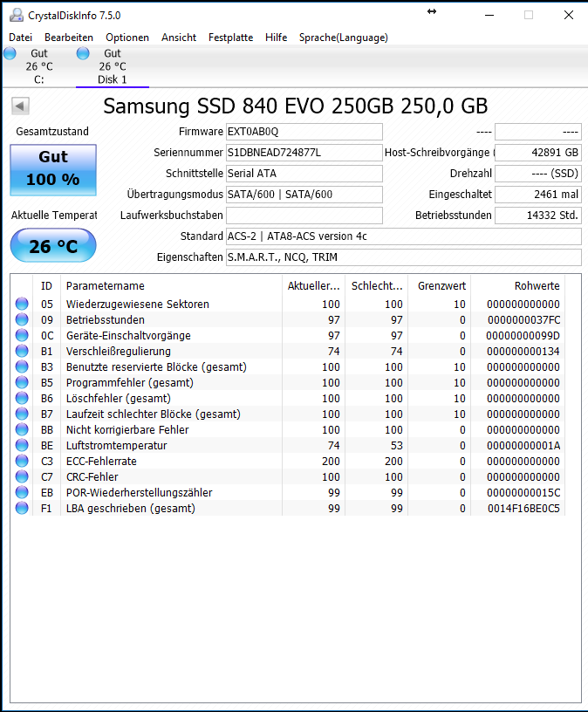This screenshot has height=712, width=588.
Task: Click the 26 °C temperature button
Action: (53, 246)
